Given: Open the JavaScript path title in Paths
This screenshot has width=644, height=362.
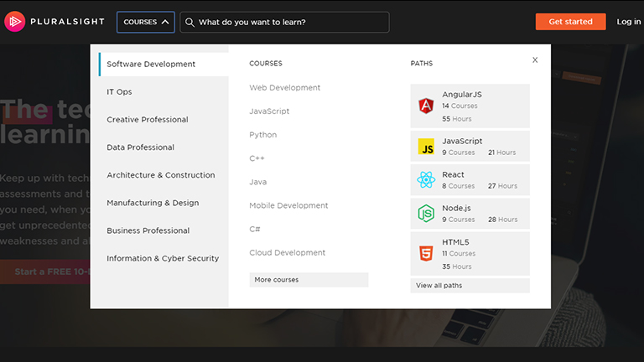Looking at the screenshot, I should click(462, 141).
